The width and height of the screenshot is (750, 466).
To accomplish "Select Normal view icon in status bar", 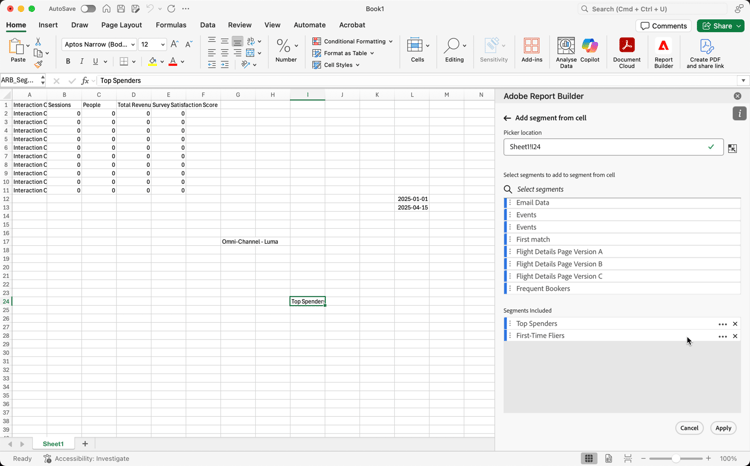I will click(589, 458).
